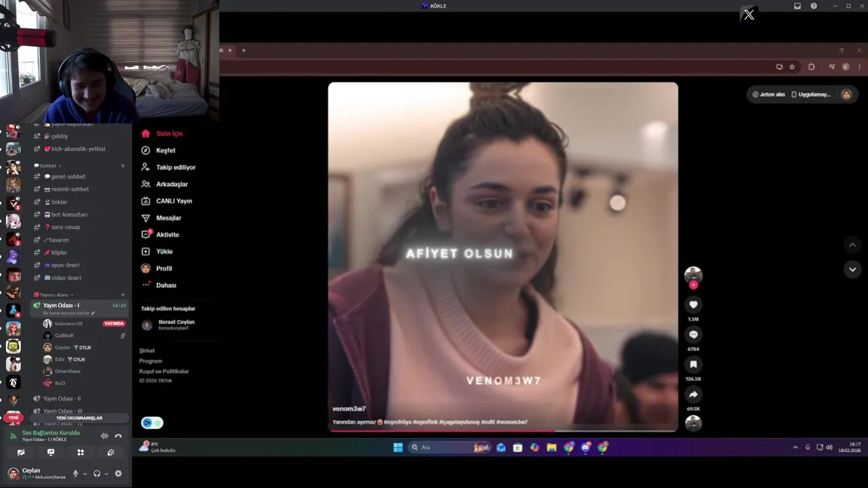This screenshot has width=868, height=488.
Task: Toggle Discord noise suppression icon
Action: click(x=104, y=436)
